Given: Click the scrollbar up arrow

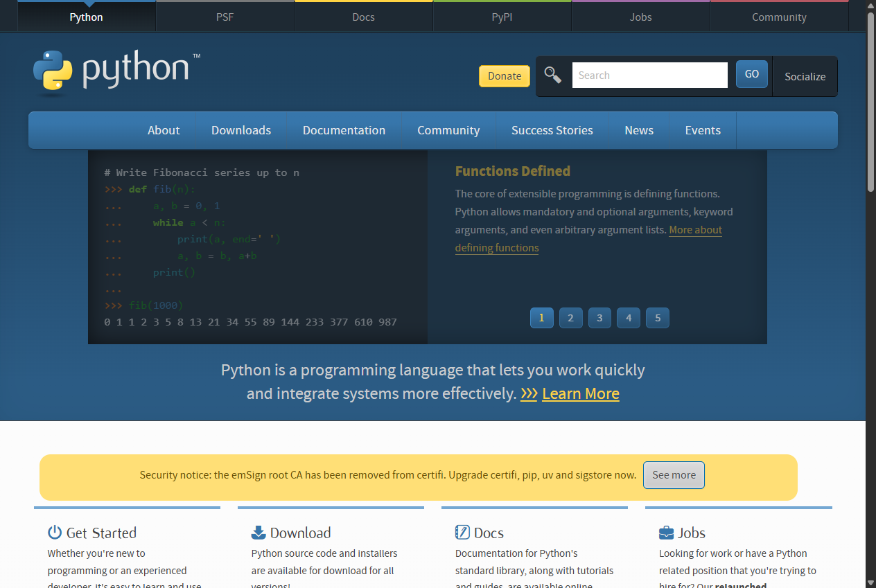Looking at the screenshot, I should pos(870,6).
